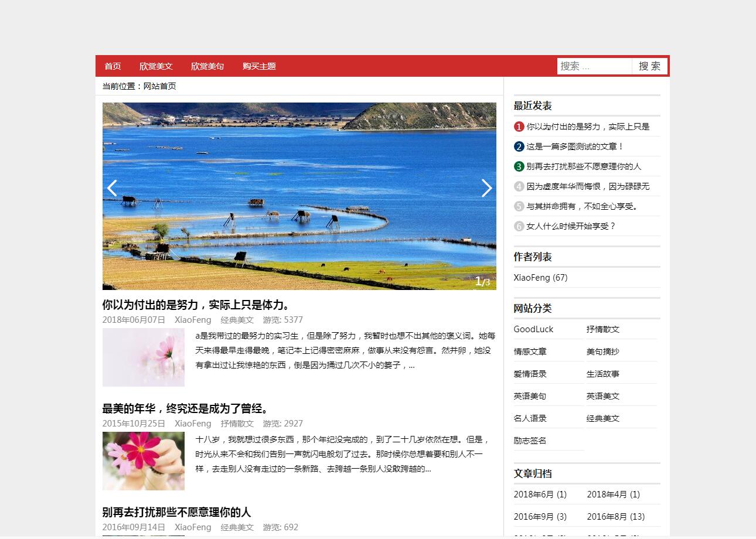The image size is (756, 539).
Task: Open the 首页 menu item
Action: (113, 66)
